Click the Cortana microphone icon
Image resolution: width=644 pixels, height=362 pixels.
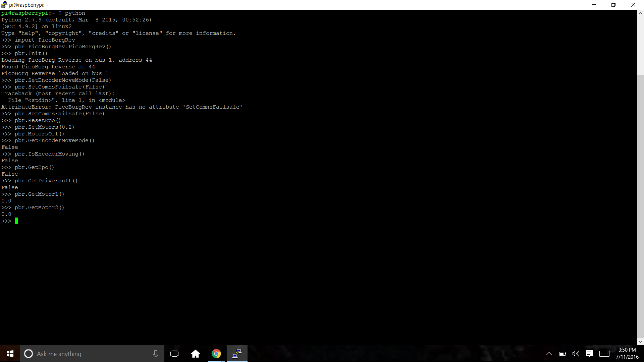pos(156,354)
